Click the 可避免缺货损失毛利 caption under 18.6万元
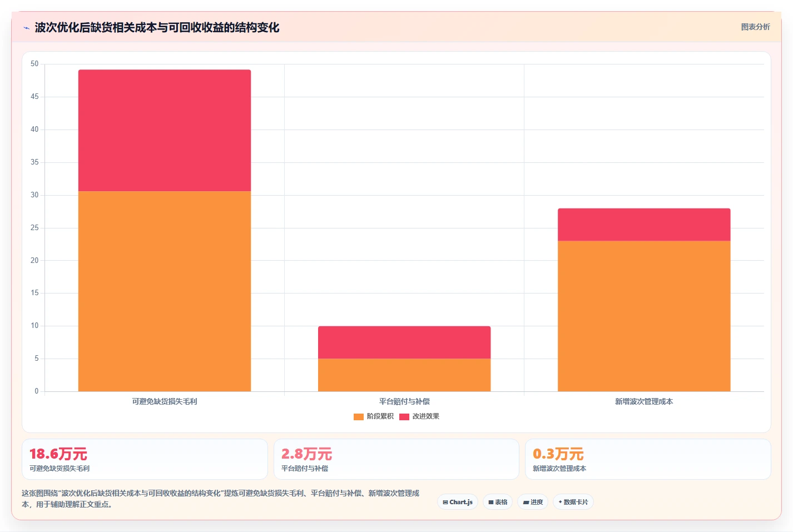Screen dimensions: 793x532 pyautogui.click(x=60, y=469)
